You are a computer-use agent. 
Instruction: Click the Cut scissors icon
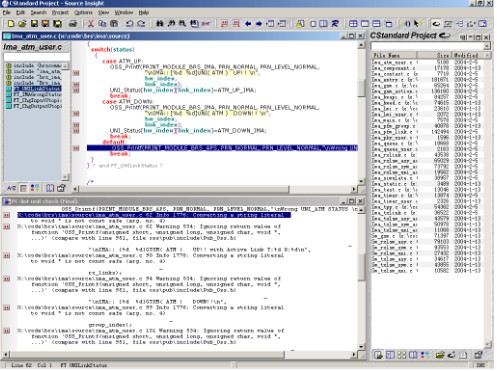point(90,24)
